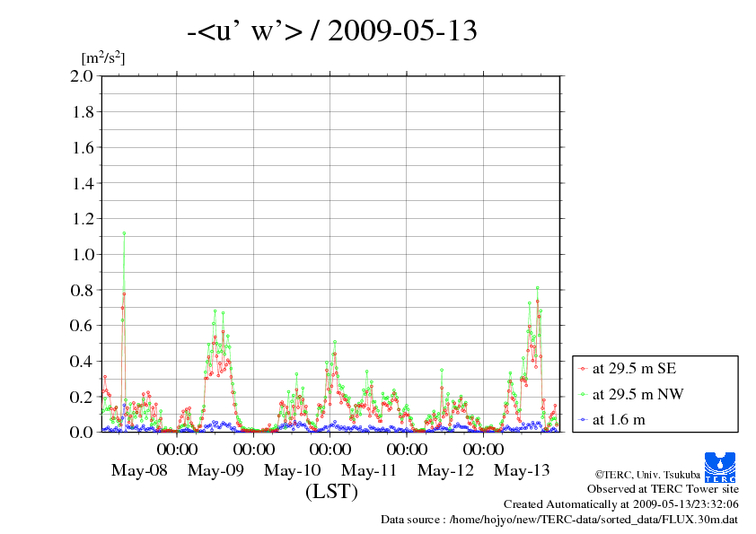Click the green peak data point near 1.1

click(x=124, y=233)
